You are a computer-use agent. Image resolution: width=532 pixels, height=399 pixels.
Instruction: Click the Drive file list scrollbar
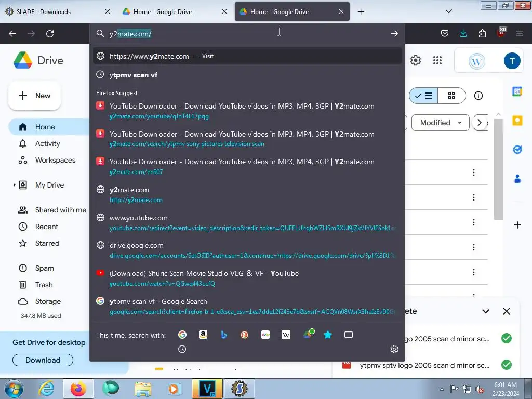tap(498, 169)
